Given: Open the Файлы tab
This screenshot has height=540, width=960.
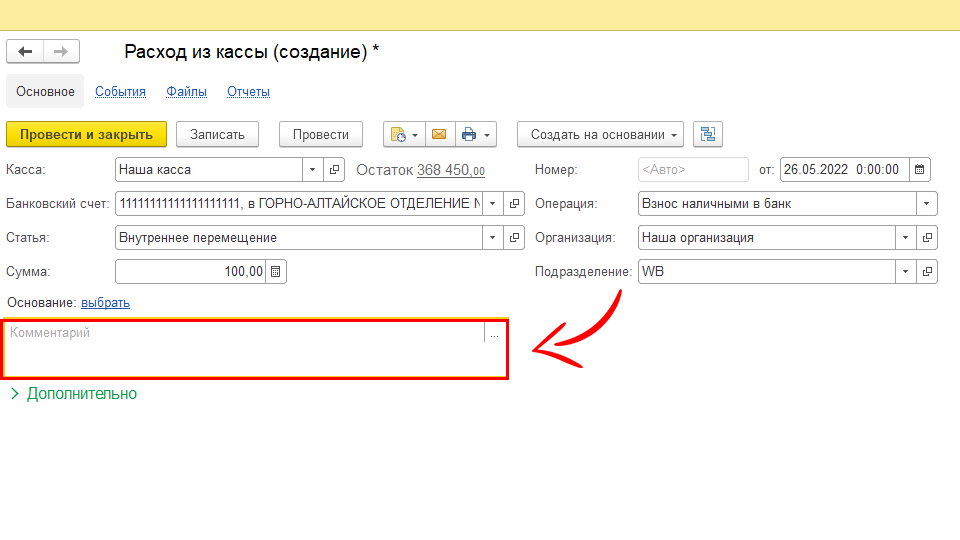Looking at the screenshot, I should click(x=186, y=92).
